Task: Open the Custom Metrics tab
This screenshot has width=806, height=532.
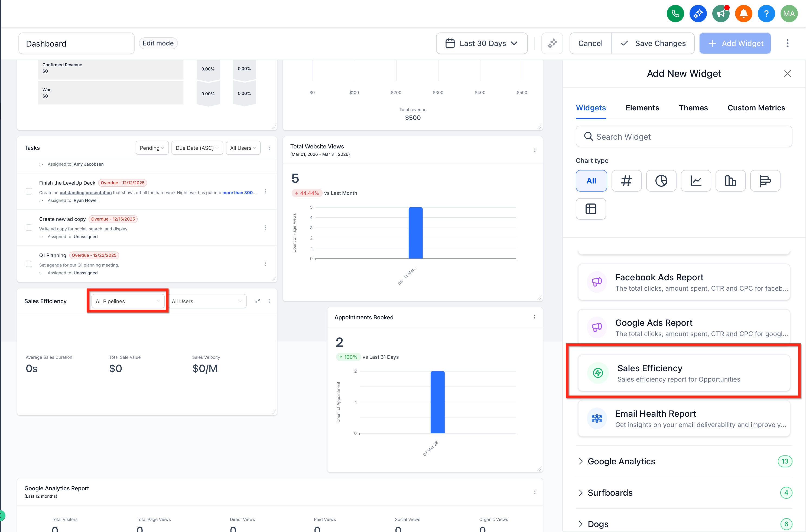Action: click(x=756, y=108)
